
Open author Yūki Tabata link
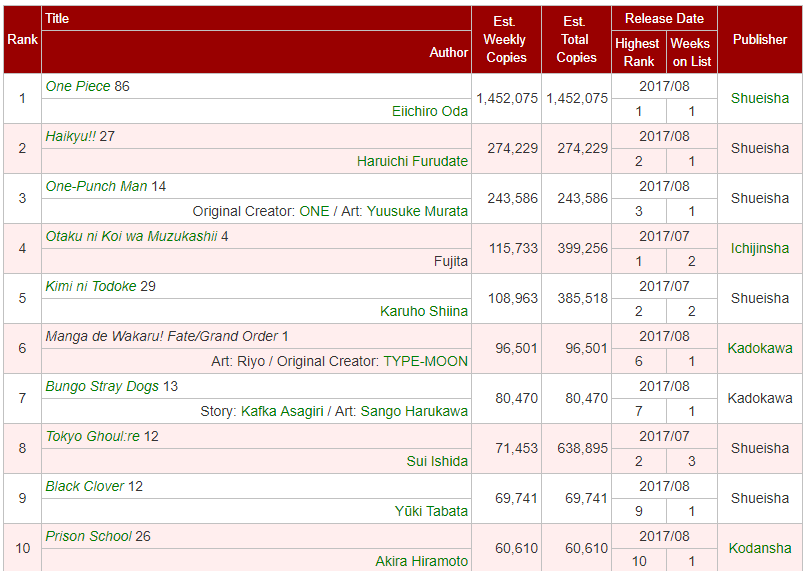(431, 511)
